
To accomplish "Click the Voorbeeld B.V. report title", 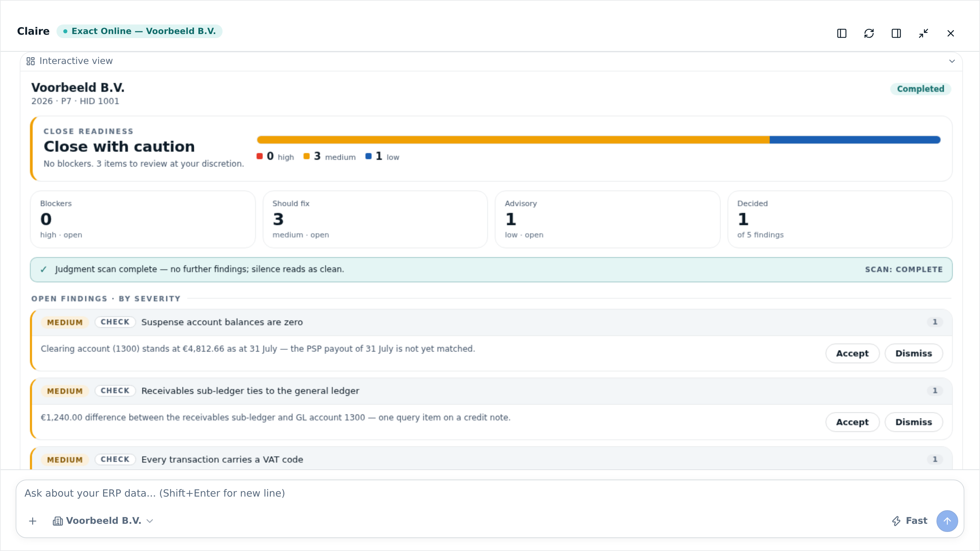I will (x=78, y=87).
